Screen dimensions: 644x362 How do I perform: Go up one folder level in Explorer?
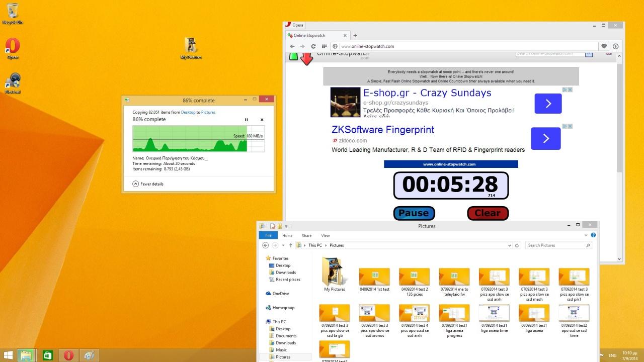pyautogui.click(x=291, y=245)
